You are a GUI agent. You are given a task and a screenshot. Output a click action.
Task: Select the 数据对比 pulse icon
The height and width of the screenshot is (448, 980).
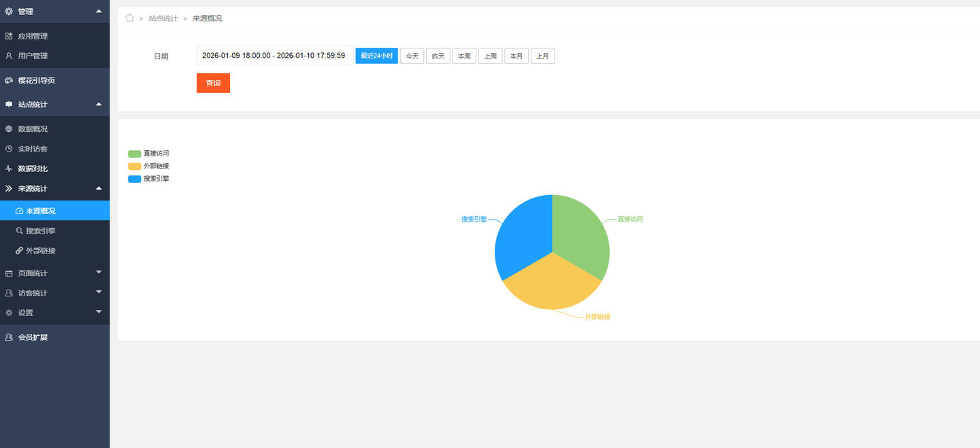9,169
